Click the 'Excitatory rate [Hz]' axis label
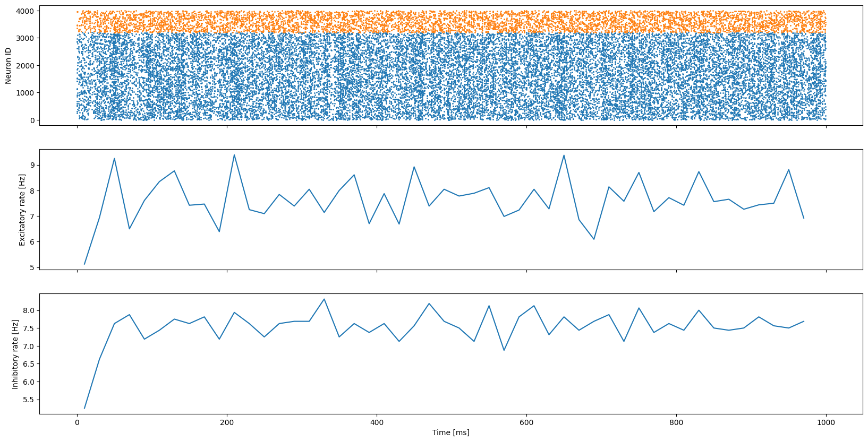Viewport: 868px width, 442px height. [22, 210]
